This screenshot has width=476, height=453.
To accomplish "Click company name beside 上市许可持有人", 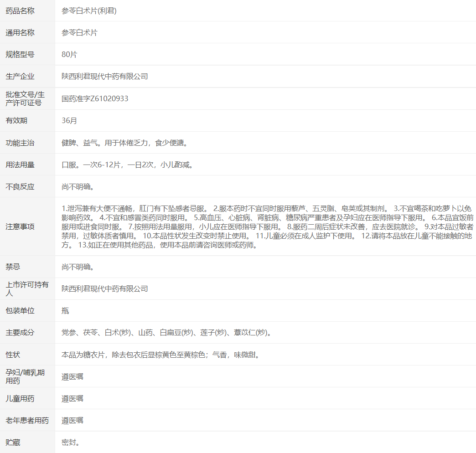I will click(x=105, y=289).
